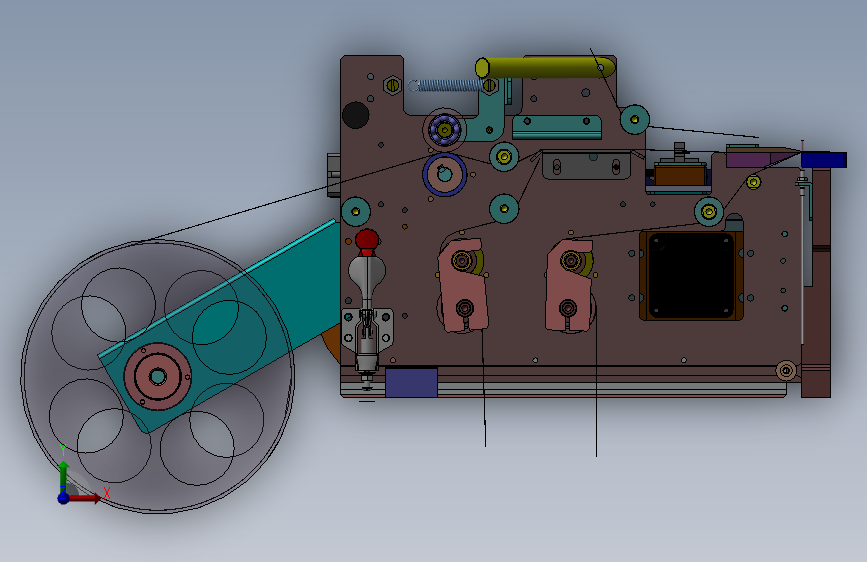Select the ball bearing with purple balls
867x562 pixels.
pos(445,131)
